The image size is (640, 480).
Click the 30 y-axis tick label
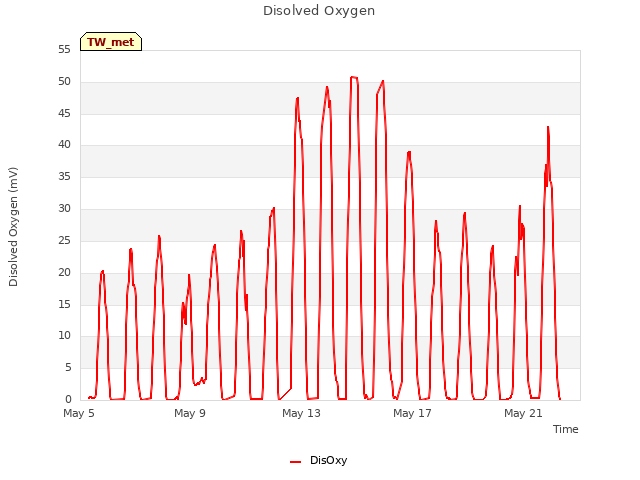click(64, 209)
